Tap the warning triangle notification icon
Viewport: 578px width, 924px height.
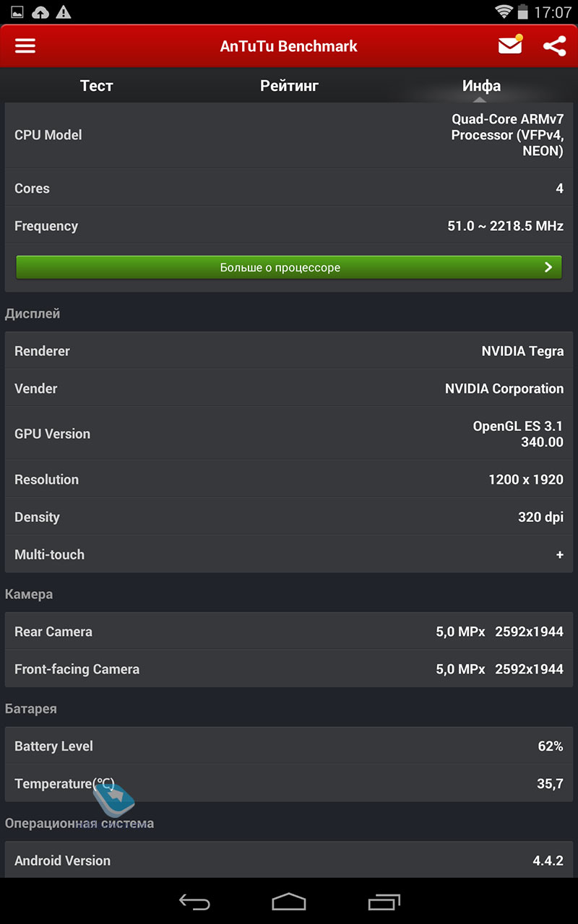click(x=64, y=12)
